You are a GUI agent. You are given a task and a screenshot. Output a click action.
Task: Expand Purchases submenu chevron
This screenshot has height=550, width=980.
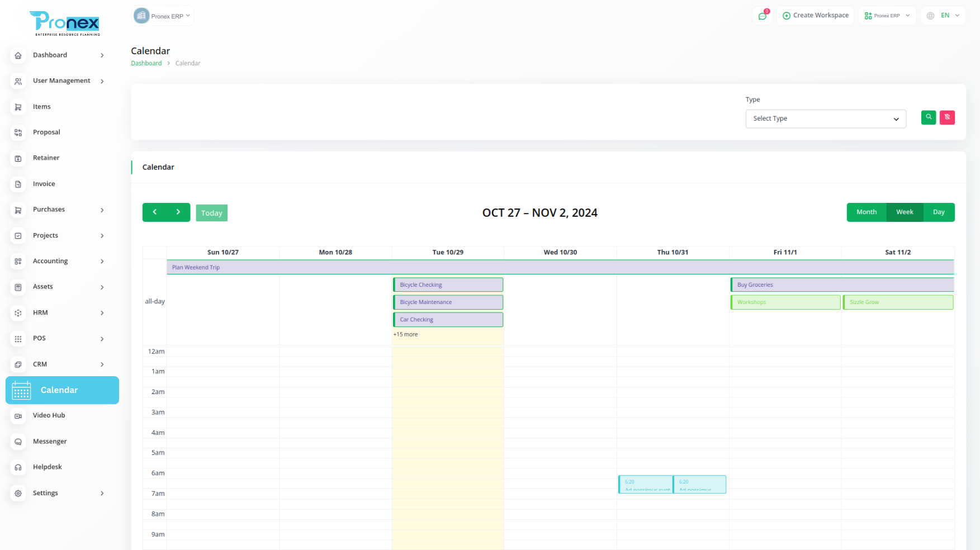(x=102, y=210)
